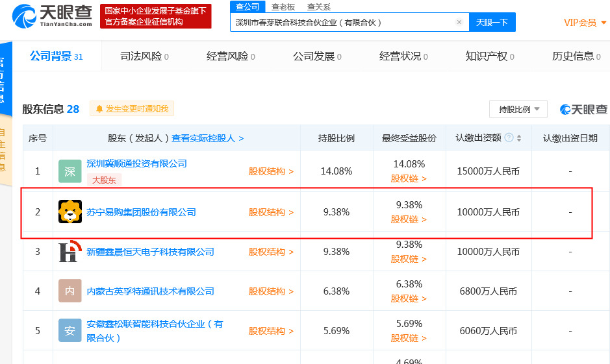Viewport: 610px width, 364px height.
Task: Click the 发生变更时通知我 button
Action: pyautogui.click(x=132, y=109)
